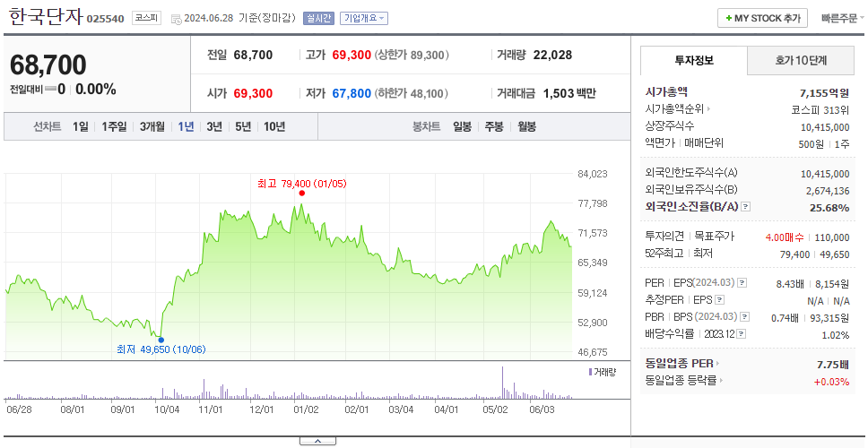The width and height of the screenshot is (868, 448).
Task: Switch to the 투자정보 tab
Action: point(694,61)
